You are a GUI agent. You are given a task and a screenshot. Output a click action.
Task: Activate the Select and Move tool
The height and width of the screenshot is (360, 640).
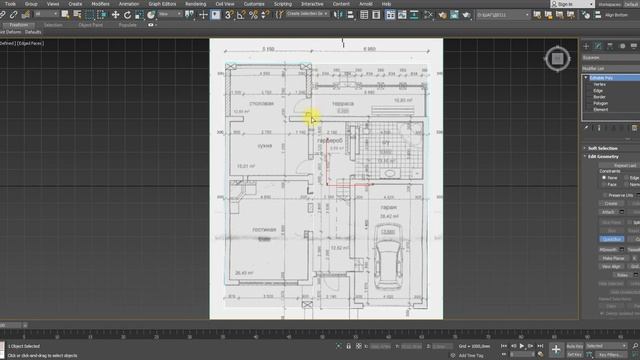coord(116,15)
